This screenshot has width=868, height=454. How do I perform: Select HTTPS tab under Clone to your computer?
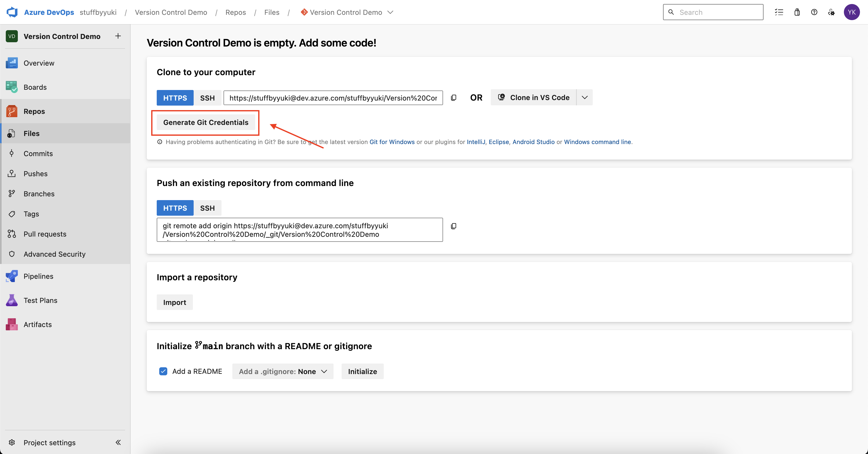(175, 98)
